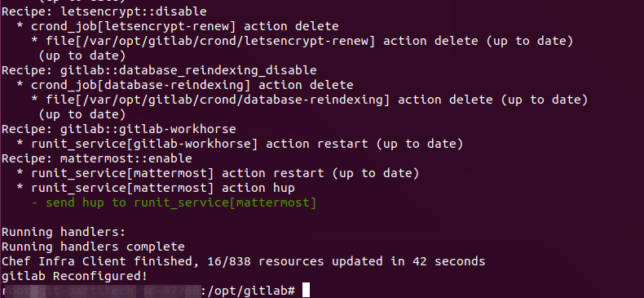Click the 'Running handlers:' line
This screenshot has height=298, width=644.
click(x=64, y=232)
